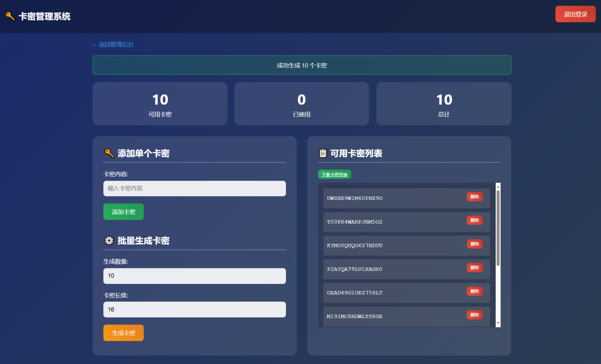The width and height of the screenshot is (601, 364).
Task: Click card key text M19IMC8HDWLTS8OE
Action: tap(354, 317)
